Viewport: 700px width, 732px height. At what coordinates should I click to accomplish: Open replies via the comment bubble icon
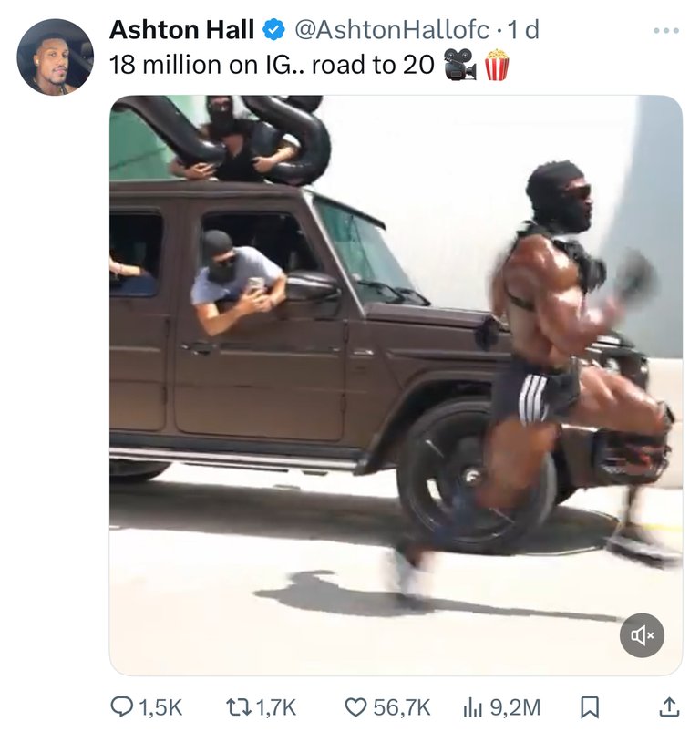coord(121,706)
